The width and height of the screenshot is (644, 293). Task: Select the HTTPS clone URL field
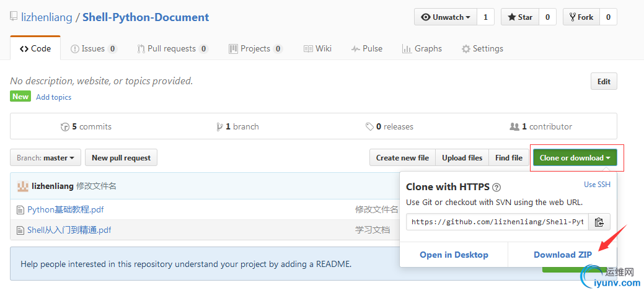click(497, 222)
